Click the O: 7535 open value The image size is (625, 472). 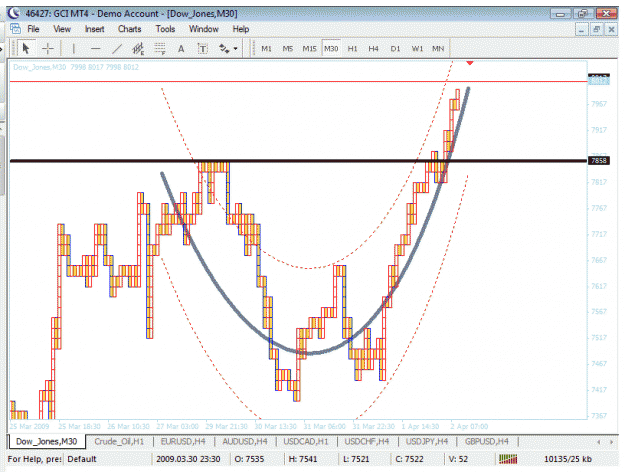pyautogui.click(x=249, y=459)
